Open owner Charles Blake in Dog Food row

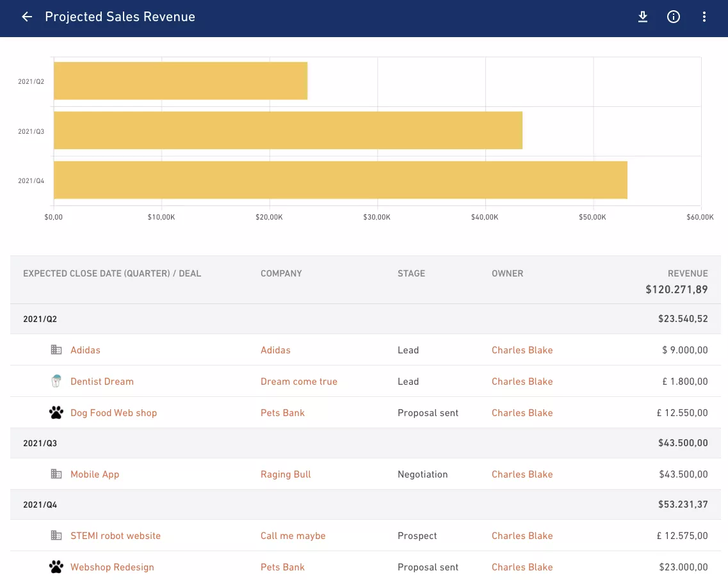coord(522,413)
